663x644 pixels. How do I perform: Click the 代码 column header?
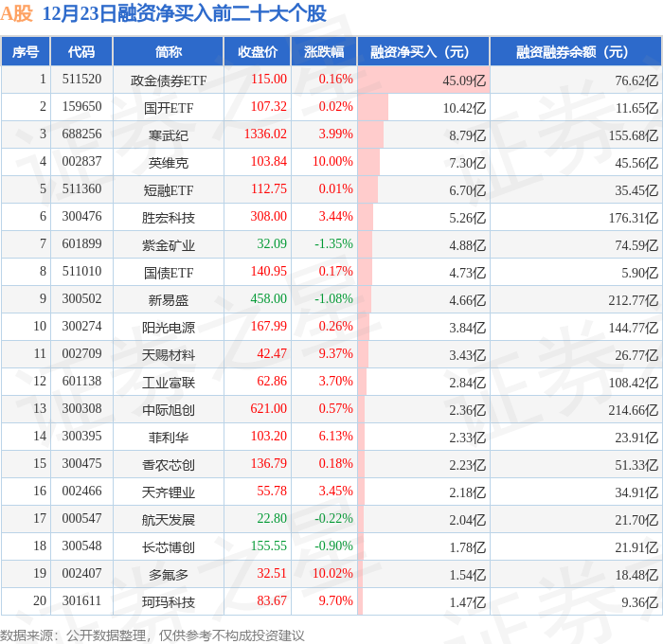click(x=81, y=51)
